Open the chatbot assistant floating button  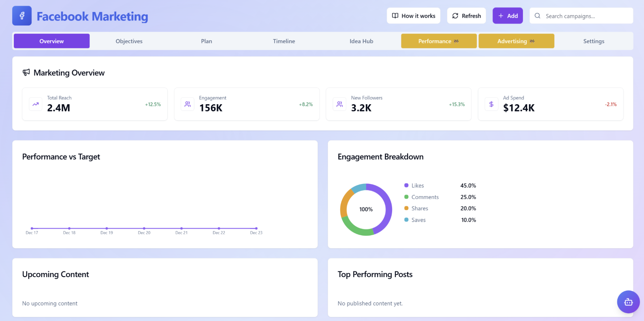628,302
